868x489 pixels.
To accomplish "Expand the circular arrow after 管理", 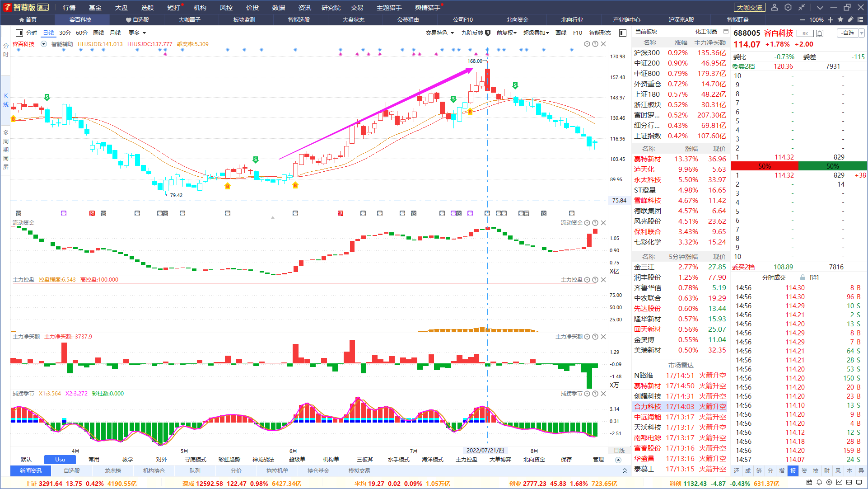I will tap(618, 460).
